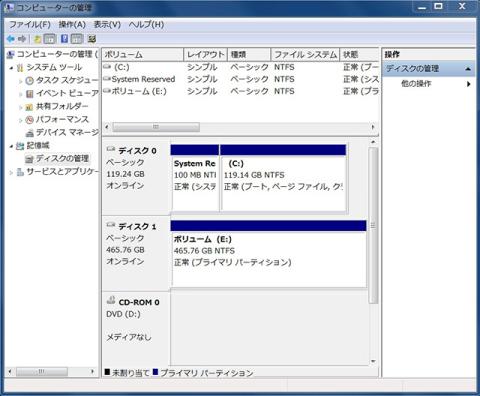Image resolution: width=480 pixels, height=396 pixels.
Task: Click the disk view scroll-down arrow
Action: pyautogui.click(x=373, y=361)
